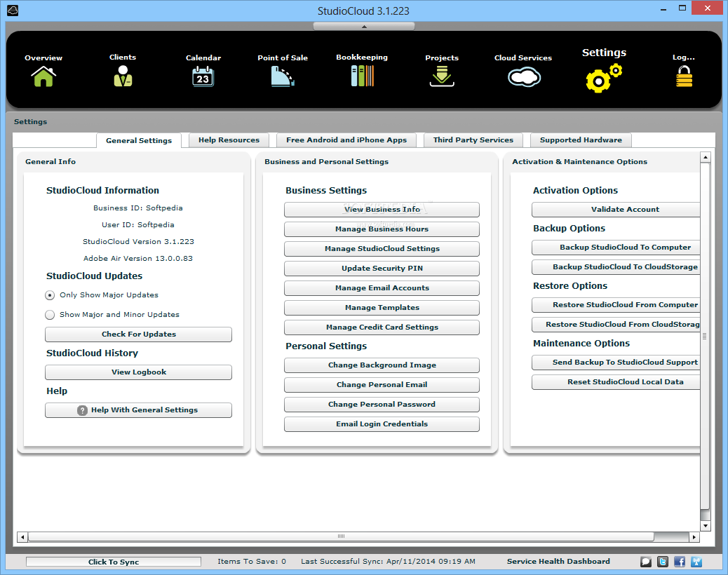
Task: Open the Twitter icon in status bar
Action: click(x=663, y=562)
